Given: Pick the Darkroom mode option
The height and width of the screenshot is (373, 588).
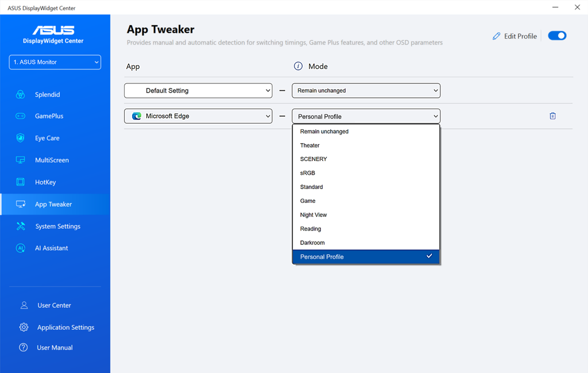Looking at the screenshot, I should pyautogui.click(x=366, y=243).
